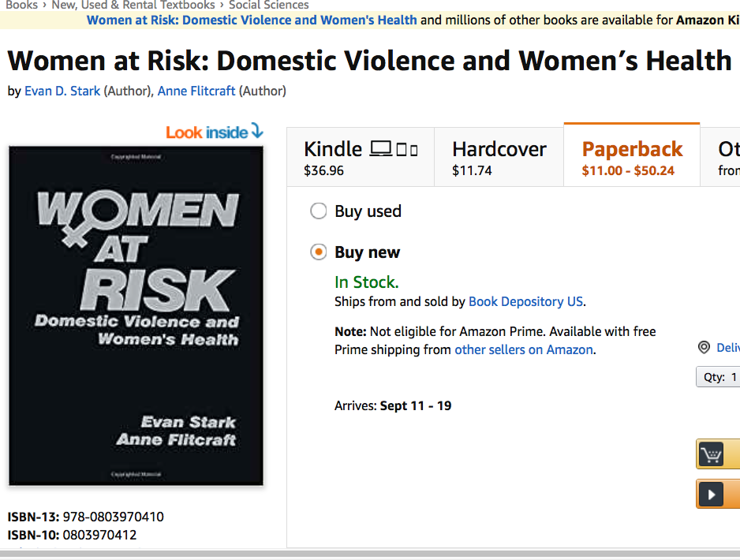Select the Paperback format tab
This screenshot has width=740, height=560.
(631, 157)
